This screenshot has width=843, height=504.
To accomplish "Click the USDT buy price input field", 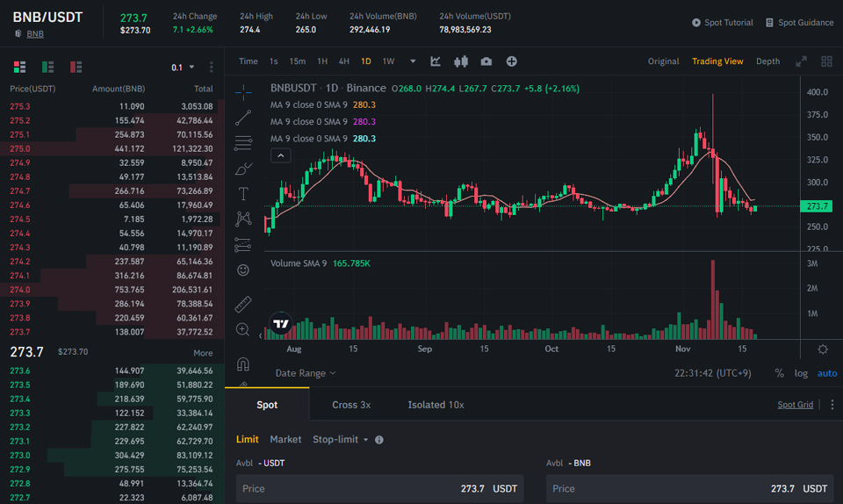I will pos(379,488).
